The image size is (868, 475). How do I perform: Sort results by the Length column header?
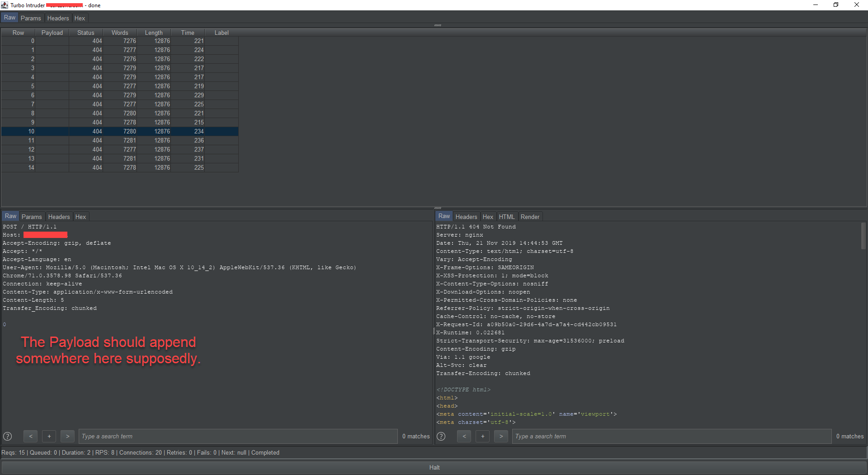(x=154, y=32)
